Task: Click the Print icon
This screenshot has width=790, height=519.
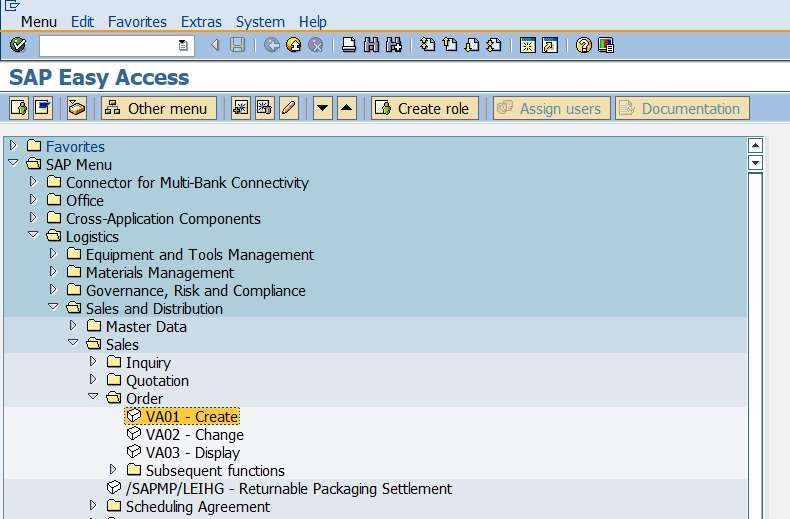Action: coord(349,45)
